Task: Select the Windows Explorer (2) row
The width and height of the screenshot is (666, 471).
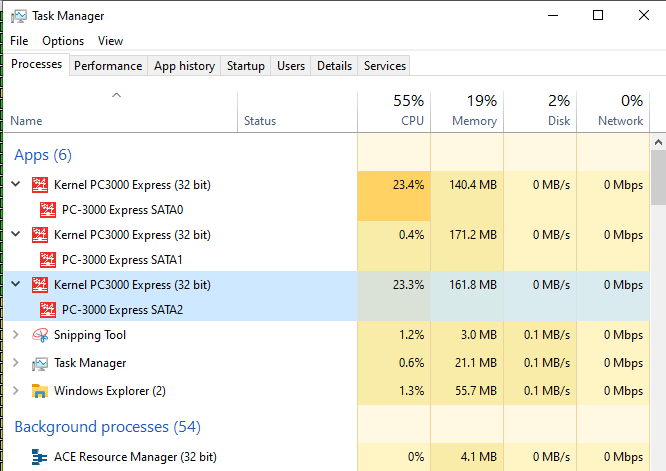Action: click(327, 391)
